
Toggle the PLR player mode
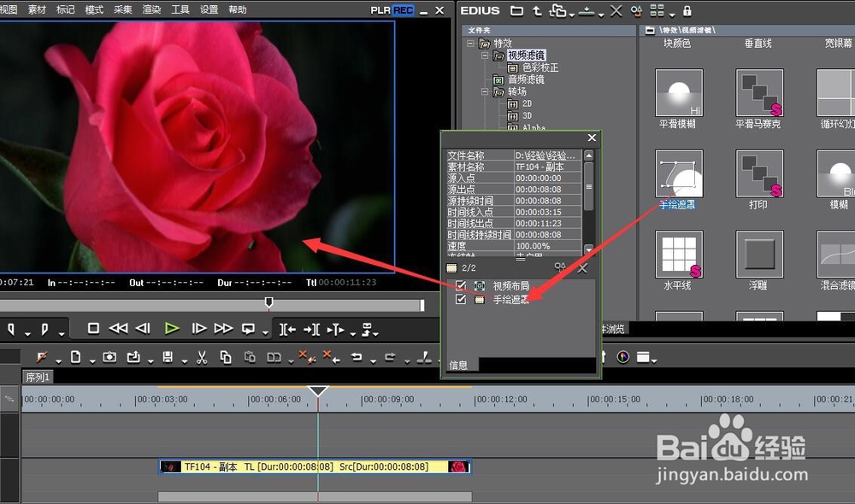(x=380, y=10)
